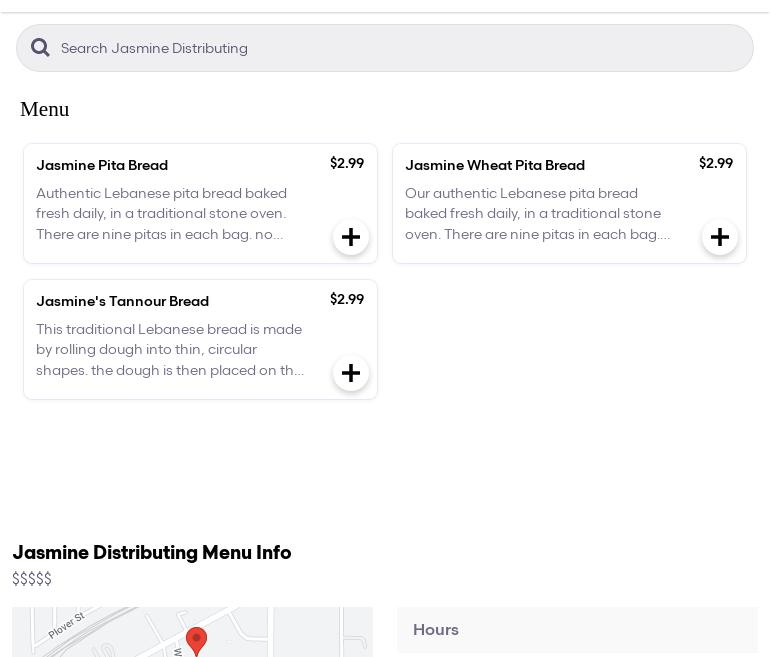Add Jasmine Pita Bread with plus icon
770x657 pixels.
click(351, 237)
